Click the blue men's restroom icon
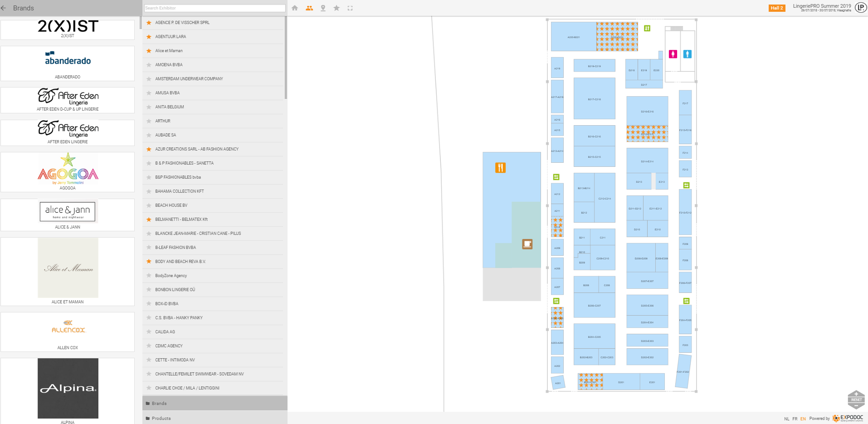This screenshot has height=424, width=868. (x=688, y=54)
